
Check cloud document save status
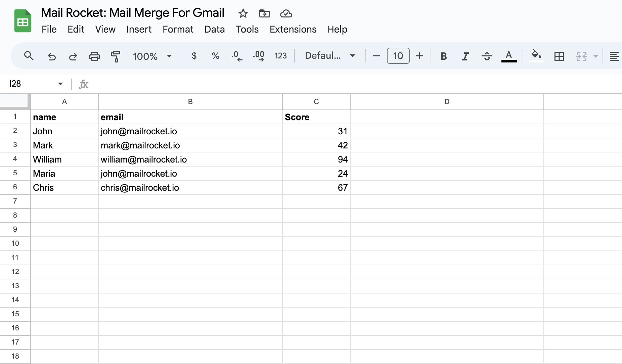coord(286,13)
